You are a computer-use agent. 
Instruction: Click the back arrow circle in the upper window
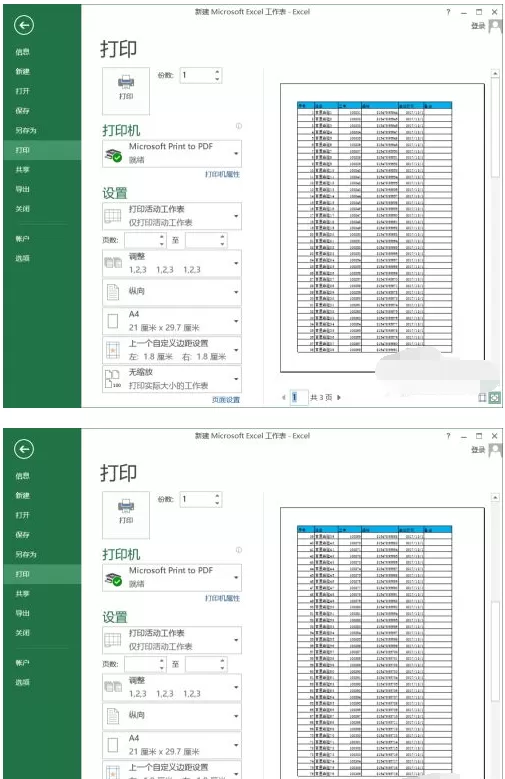[x=24, y=25]
